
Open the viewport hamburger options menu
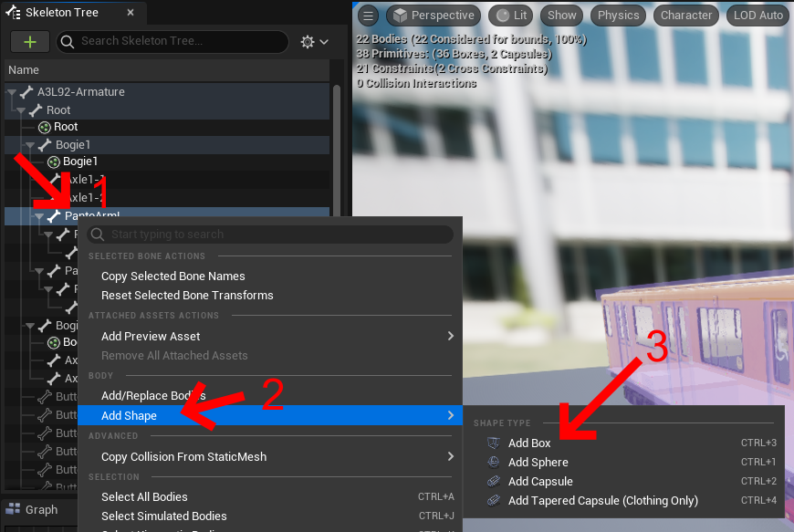point(367,16)
